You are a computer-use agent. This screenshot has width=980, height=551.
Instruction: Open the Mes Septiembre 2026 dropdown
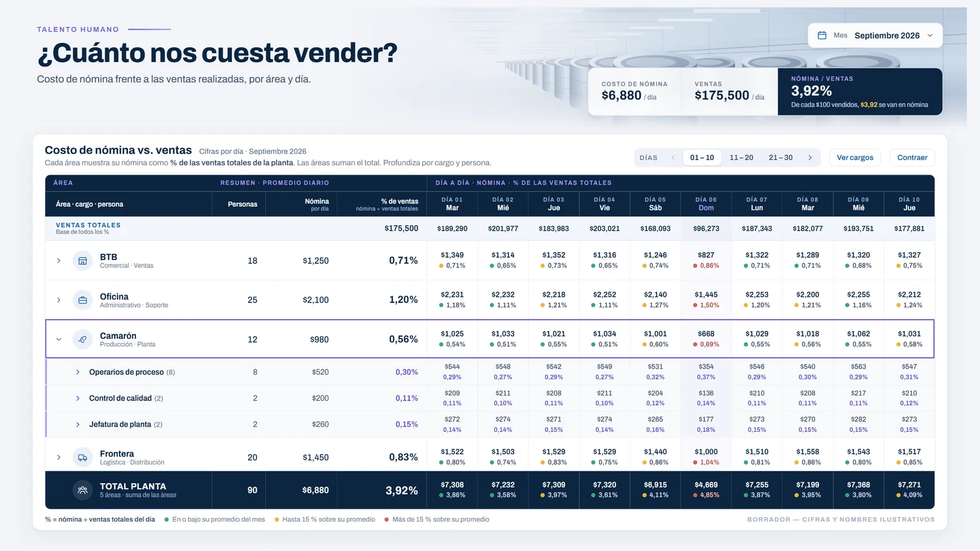(875, 36)
